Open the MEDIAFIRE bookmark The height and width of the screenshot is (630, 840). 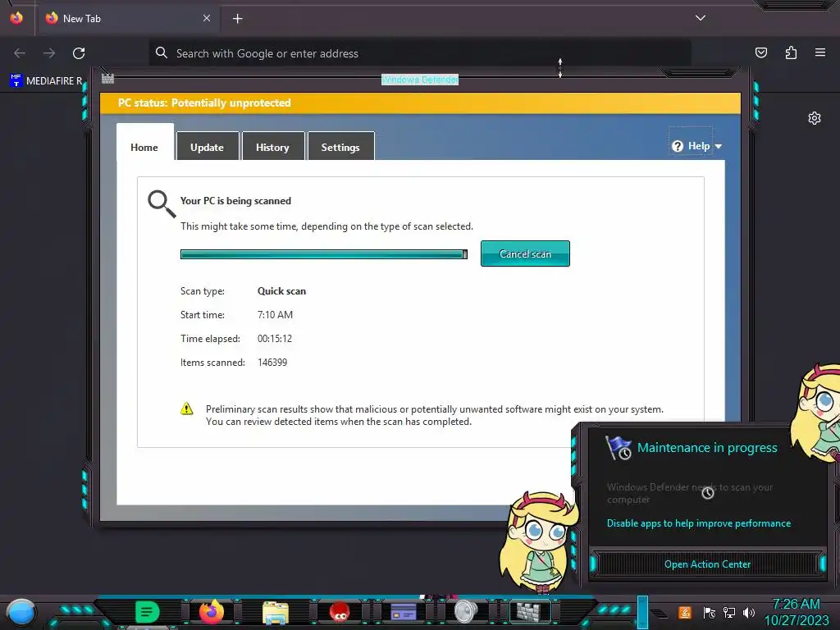46,81
